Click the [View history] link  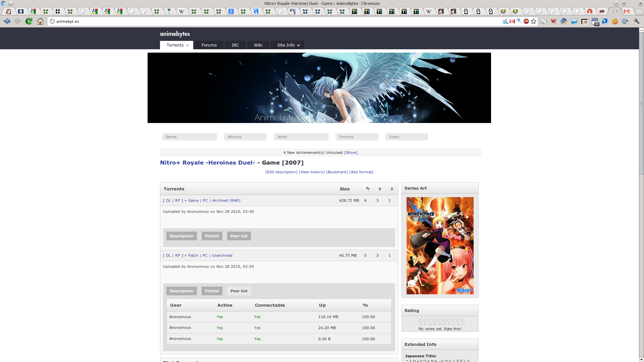click(312, 172)
